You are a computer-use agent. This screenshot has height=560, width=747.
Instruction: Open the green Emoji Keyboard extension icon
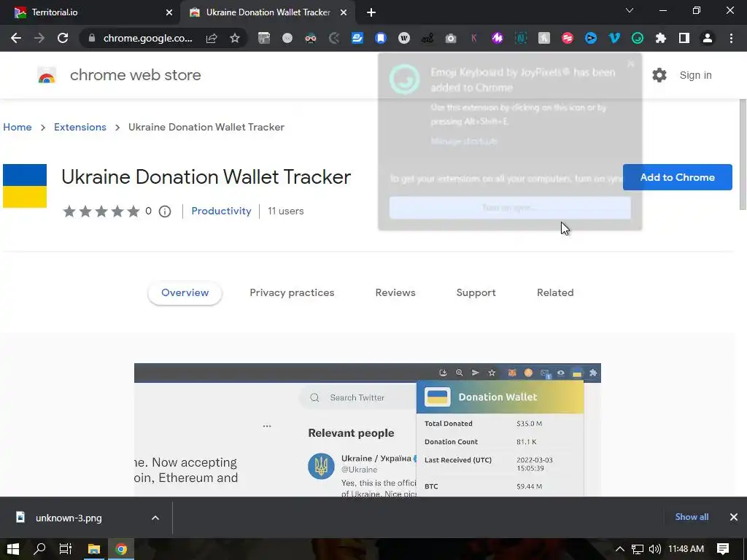click(x=638, y=38)
